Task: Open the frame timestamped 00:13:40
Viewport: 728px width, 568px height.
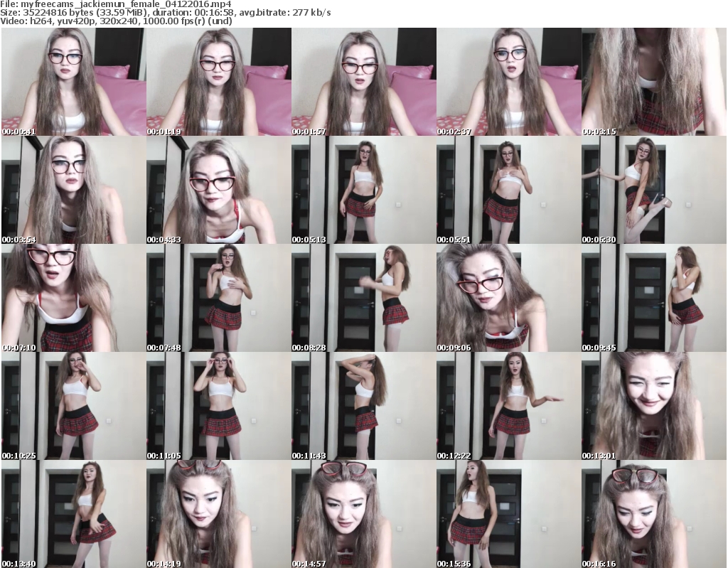Action: (x=73, y=514)
